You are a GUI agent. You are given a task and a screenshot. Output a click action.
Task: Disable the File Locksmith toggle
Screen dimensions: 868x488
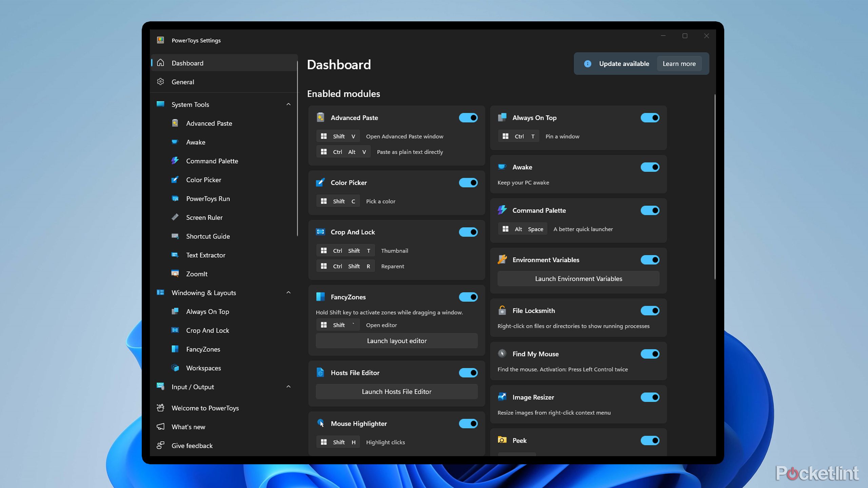(650, 311)
